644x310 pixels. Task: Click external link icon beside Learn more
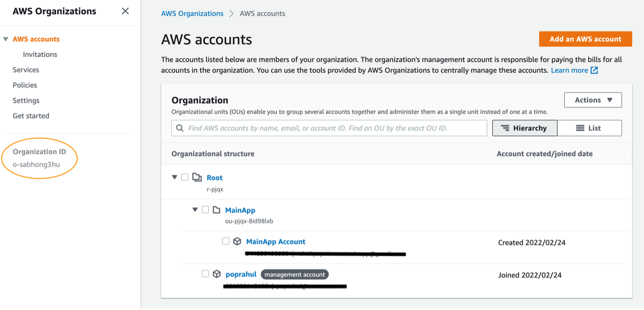pos(595,70)
